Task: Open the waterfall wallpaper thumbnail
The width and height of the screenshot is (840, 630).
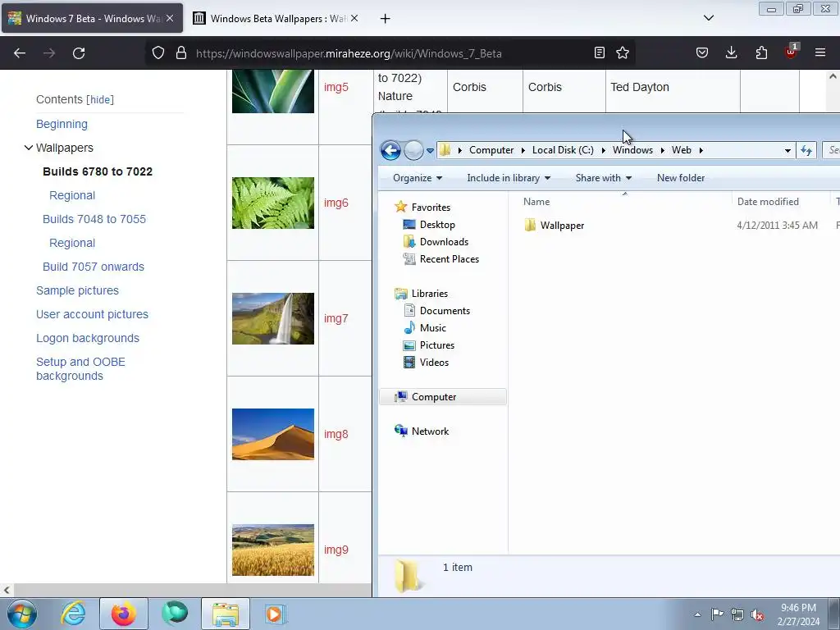Action: coord(272,319)
